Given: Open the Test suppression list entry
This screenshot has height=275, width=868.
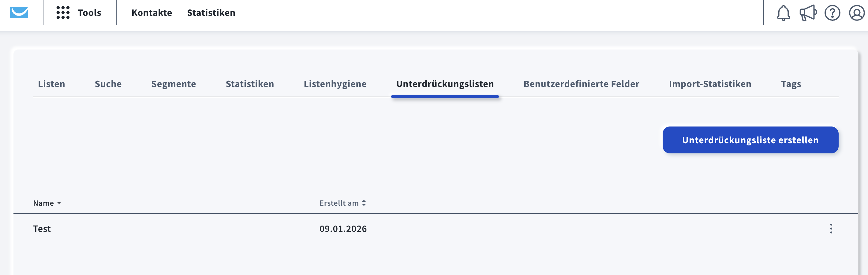Looking at the screenshot, I should [x=42, y=229].
